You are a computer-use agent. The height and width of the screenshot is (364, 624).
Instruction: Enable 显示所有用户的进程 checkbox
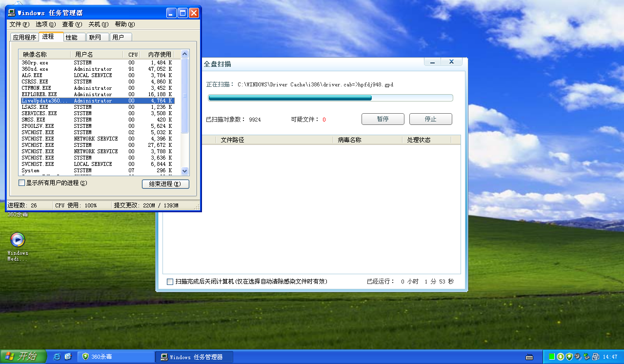(x=21, y=183)
